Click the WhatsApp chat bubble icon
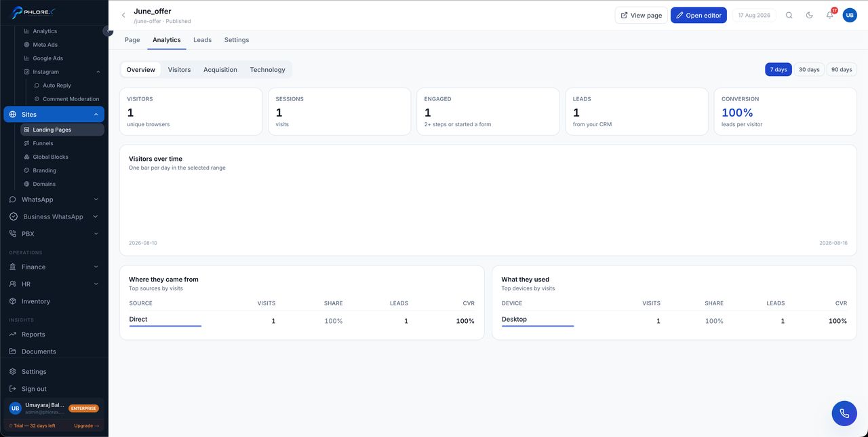This screenshot has width=868, height=437. point(13,199)
